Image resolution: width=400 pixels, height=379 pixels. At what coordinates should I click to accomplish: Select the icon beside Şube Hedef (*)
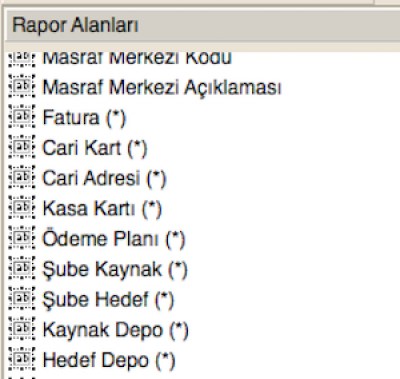click(22, 298)
